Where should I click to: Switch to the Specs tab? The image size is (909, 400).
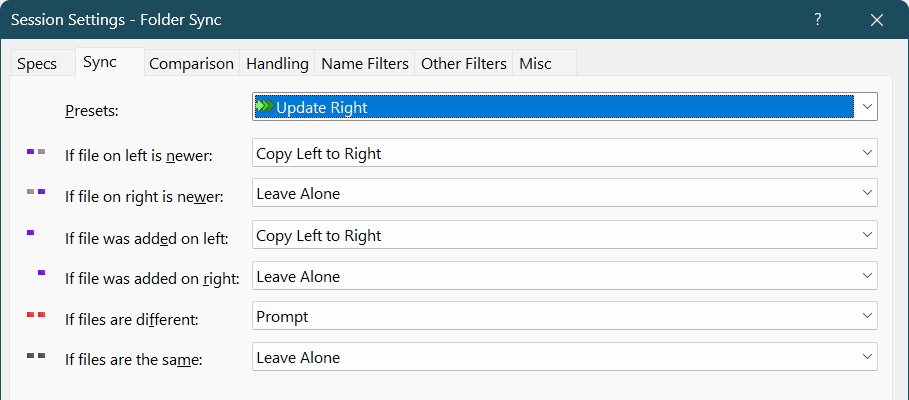click(x=38, y=63)
